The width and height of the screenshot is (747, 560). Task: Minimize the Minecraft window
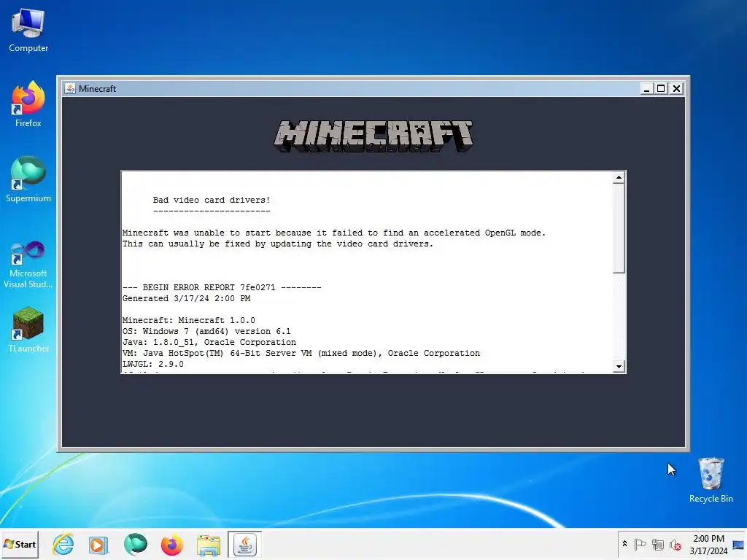(646, 88)
